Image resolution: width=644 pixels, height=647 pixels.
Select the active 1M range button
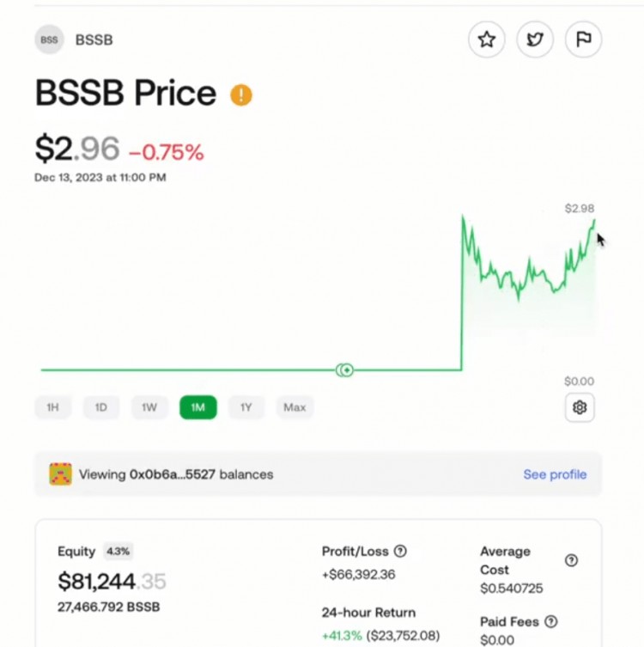click(x=197, y=407)
